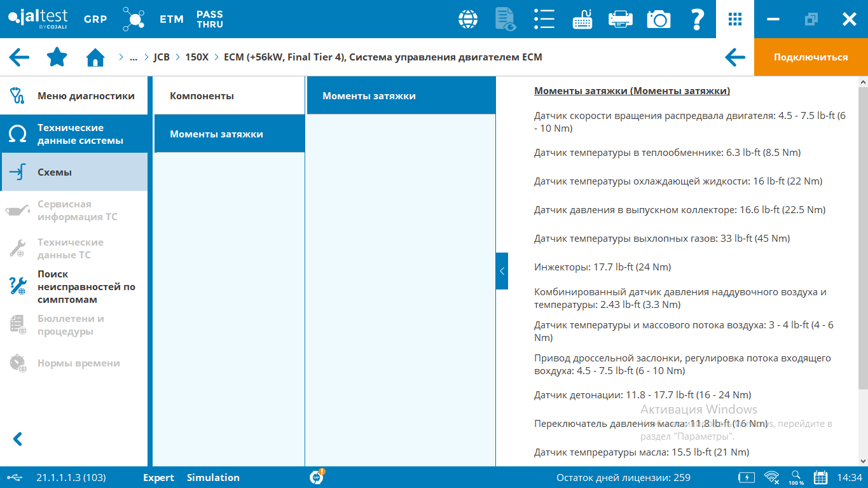This screenshot has width=868, height=488.
Task: Click Датчик температуры выхлопных газов line
Action: point(662,239)
